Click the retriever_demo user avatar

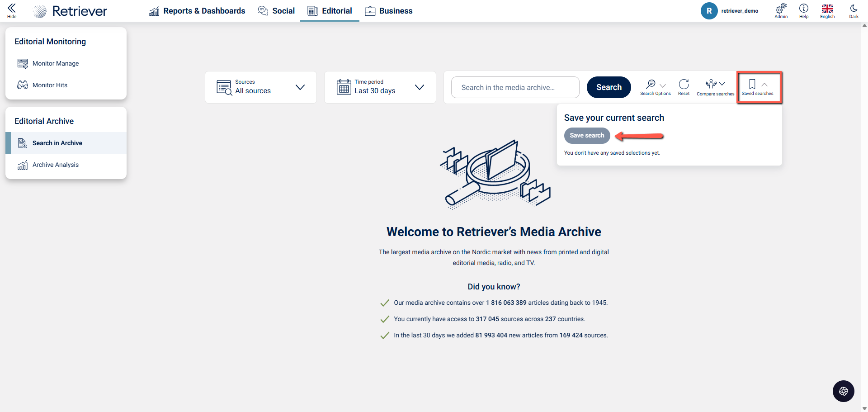pyautogui.click(x=709, y=11)
